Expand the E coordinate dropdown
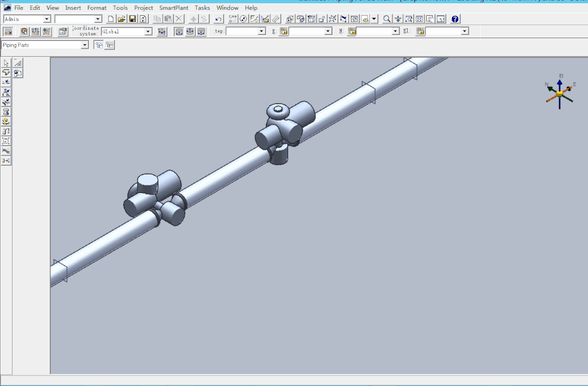The width and height of the screenshot is (588, 386). pos(328,32)
